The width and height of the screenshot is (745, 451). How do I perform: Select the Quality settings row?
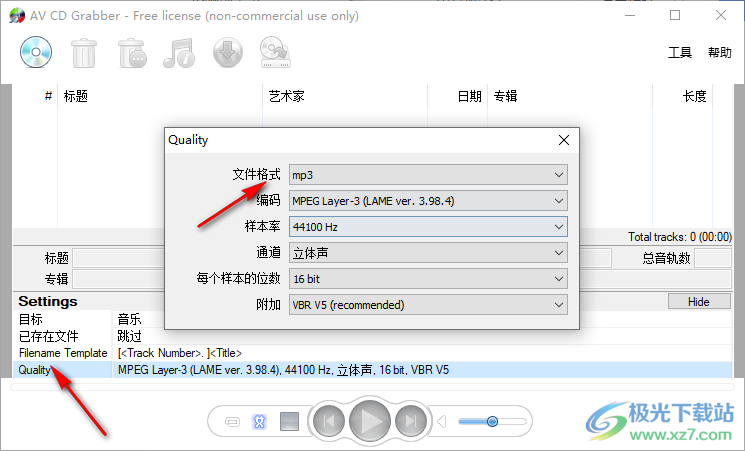372,370
